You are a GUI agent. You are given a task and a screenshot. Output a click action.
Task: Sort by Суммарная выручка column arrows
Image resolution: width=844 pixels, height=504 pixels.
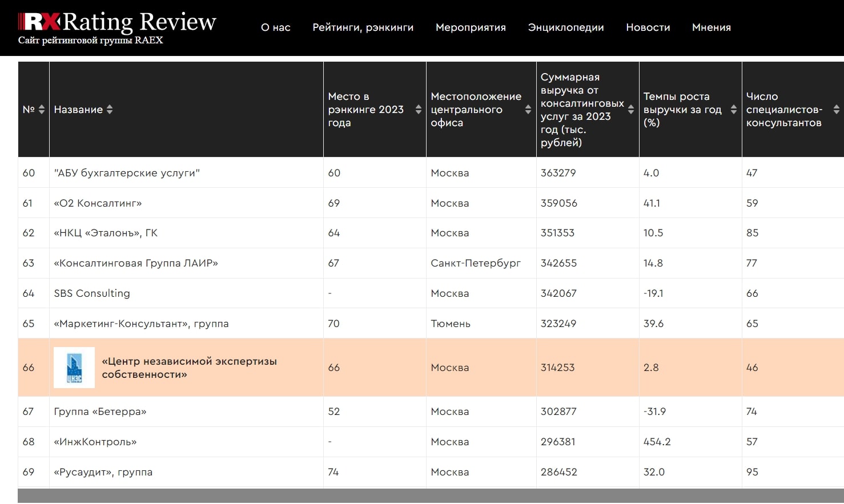[x=631, y=110]
